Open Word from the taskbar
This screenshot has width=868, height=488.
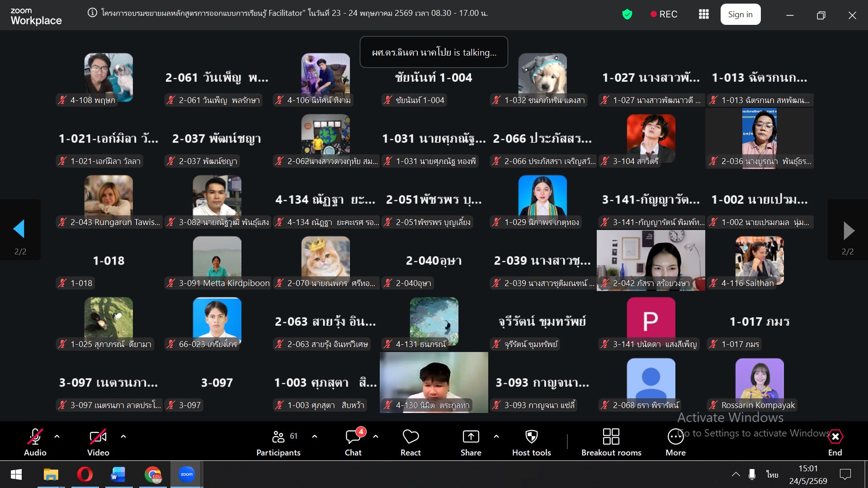coord(118,474)
